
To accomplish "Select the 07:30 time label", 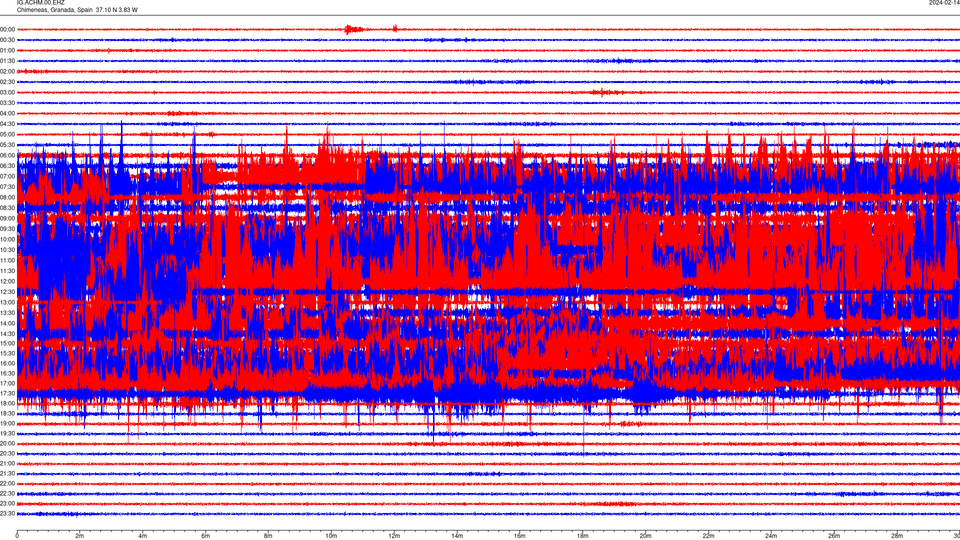I will (7, 187).
